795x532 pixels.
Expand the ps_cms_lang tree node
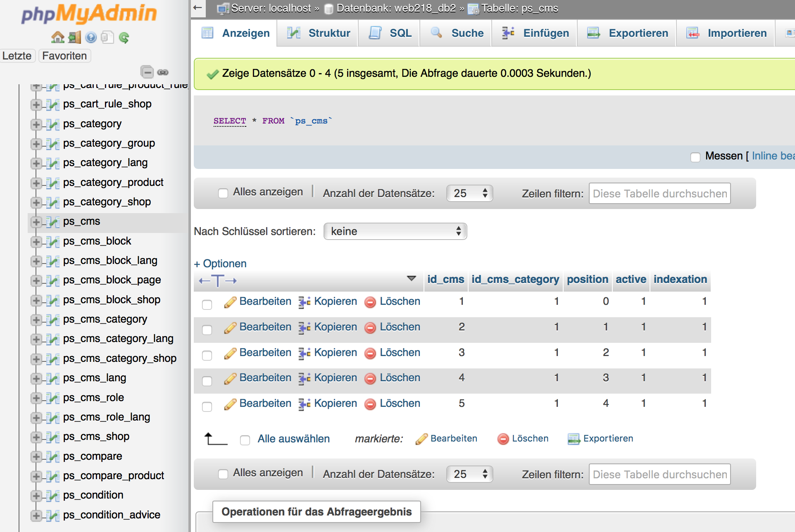[x=36, y=378]
